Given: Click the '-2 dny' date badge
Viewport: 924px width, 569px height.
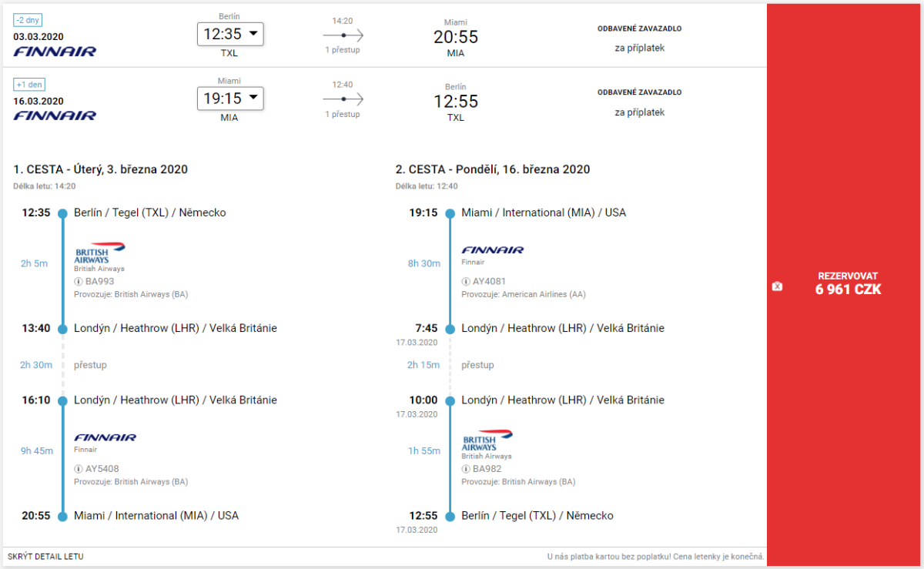Looking at the screenshot, I should [x=28, y=21].
